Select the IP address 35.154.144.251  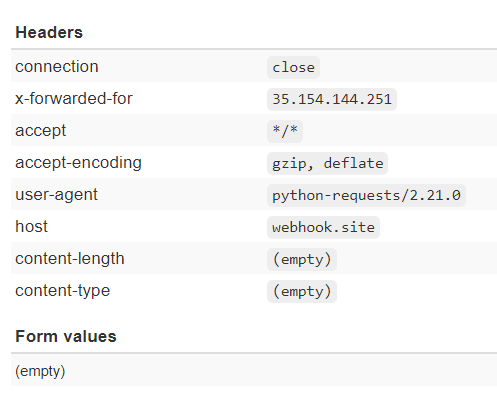click(332, 99)
